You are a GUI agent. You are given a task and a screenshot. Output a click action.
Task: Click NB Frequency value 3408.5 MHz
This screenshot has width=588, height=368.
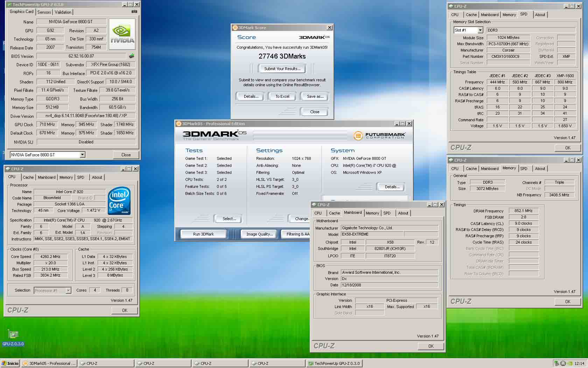coord(559,195)
